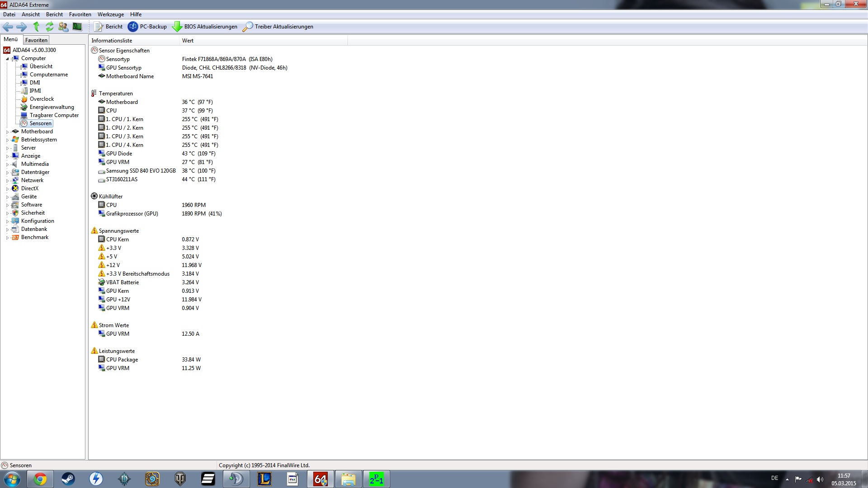Click the green Refresh toolbar icon
The height and width of the screenshot is (488, 868).
50,27
